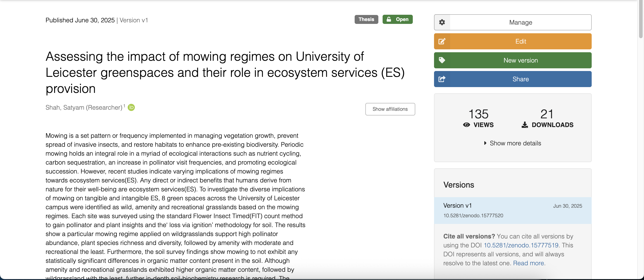Image resolution: width=644 pixels, height=280 pixels.
Task: Follow the Read more link
Action: coord(528,263)
